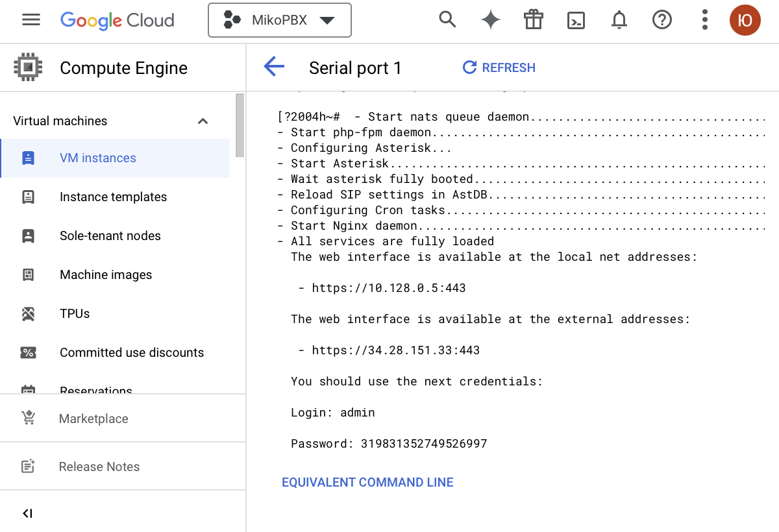Open the main navigation hamburger menu
The width and height of the screenshot is (779, 532).
[x=31, y=20]
